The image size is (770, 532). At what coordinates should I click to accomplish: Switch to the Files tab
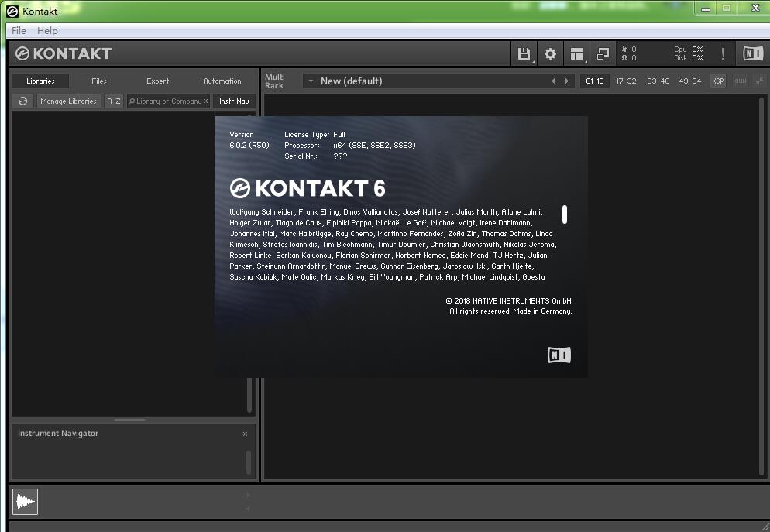pos(99,81)
